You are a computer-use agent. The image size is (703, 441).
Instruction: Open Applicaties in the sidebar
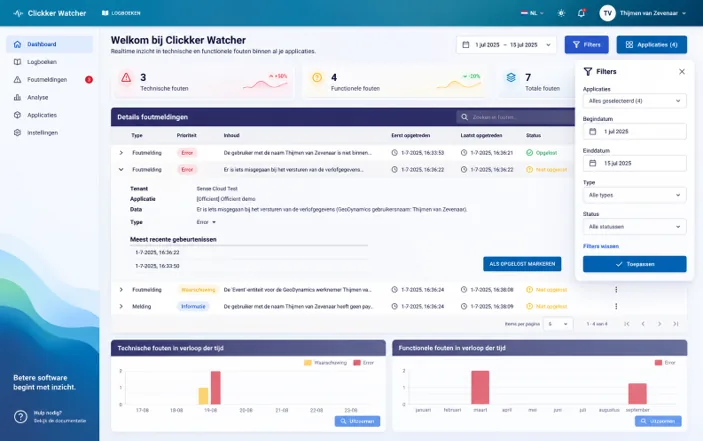(x=49, y=115)
